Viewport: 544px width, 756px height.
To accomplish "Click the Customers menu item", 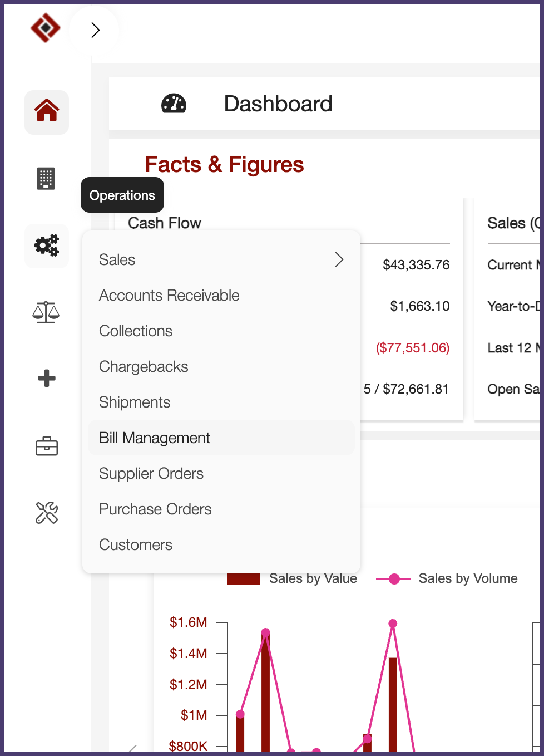I will [136, 545].
